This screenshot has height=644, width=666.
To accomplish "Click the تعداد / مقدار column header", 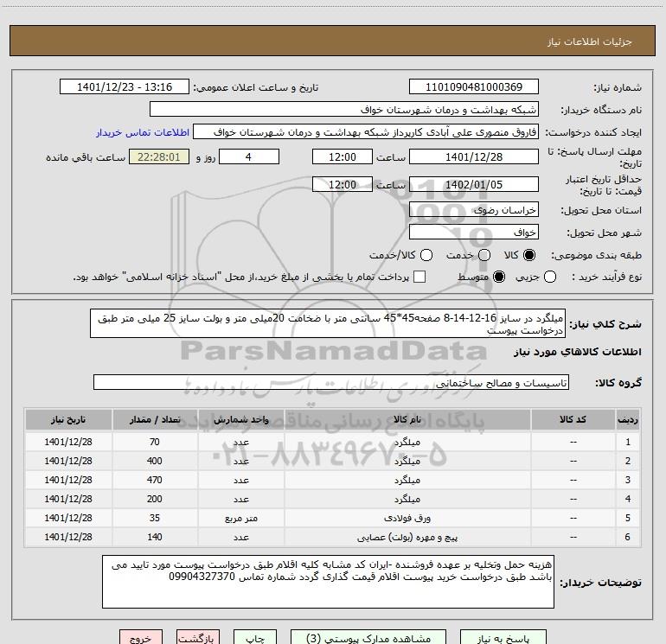I will pos(155,419).
